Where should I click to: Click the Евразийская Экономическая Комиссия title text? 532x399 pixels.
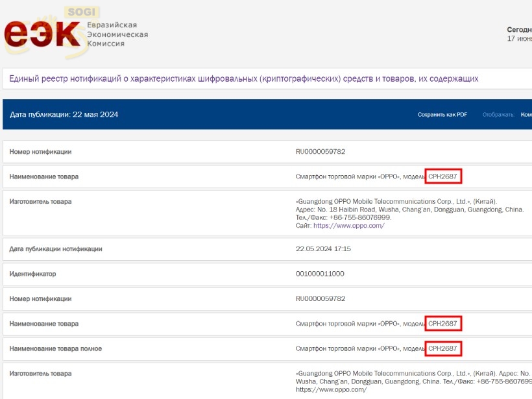coord(117,34)
